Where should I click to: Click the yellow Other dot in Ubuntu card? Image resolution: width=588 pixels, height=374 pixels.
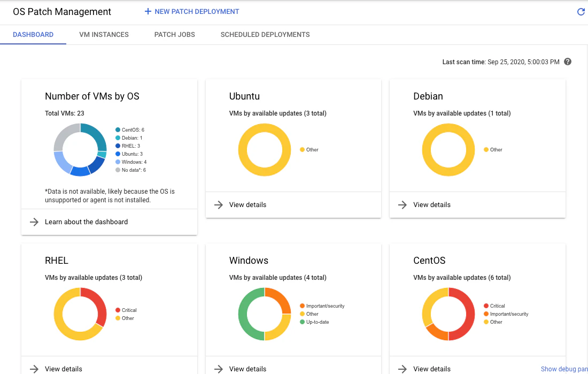302,150
